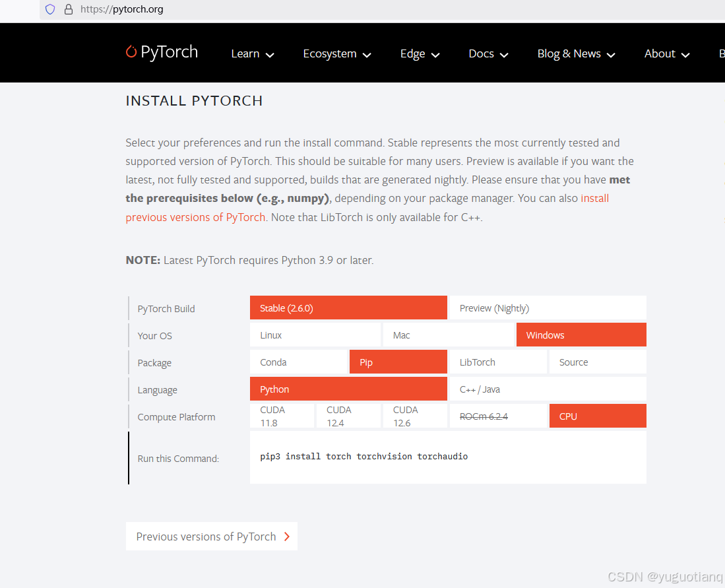The height and width of the screenshot is (588, 725).
Task: Pick CUDA 12.4 compute platform
Action: pyautogui.click(x=348, y=416)
